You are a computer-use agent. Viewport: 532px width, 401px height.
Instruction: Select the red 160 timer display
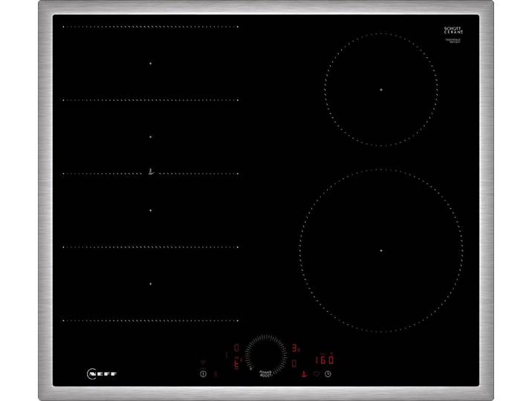(x=324, y=360)
